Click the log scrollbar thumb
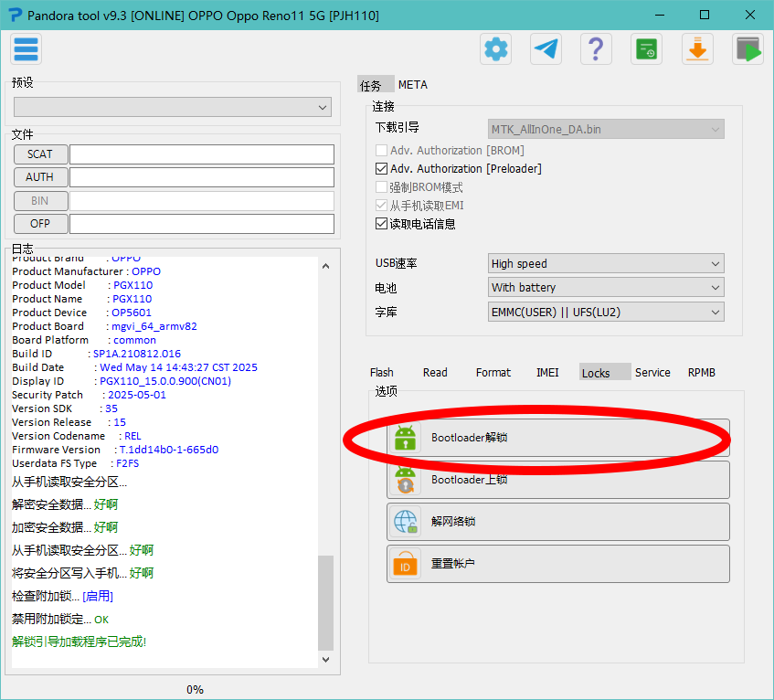The height and width of the screenshot is (700, 774). [x=326, y=603]
